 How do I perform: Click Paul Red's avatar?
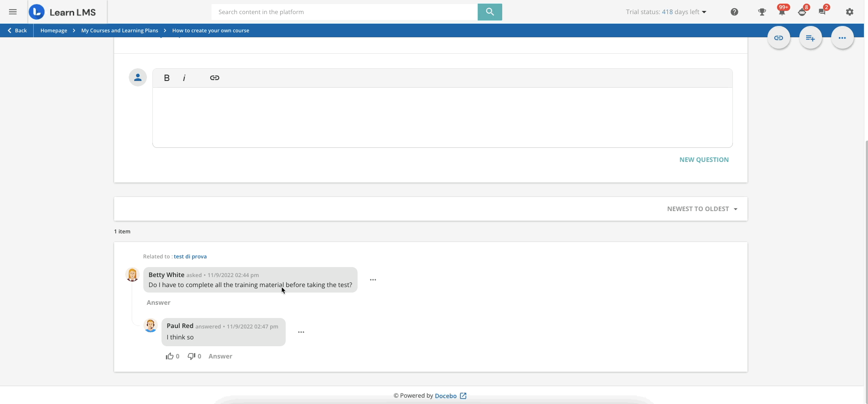[x=151, y=325]
